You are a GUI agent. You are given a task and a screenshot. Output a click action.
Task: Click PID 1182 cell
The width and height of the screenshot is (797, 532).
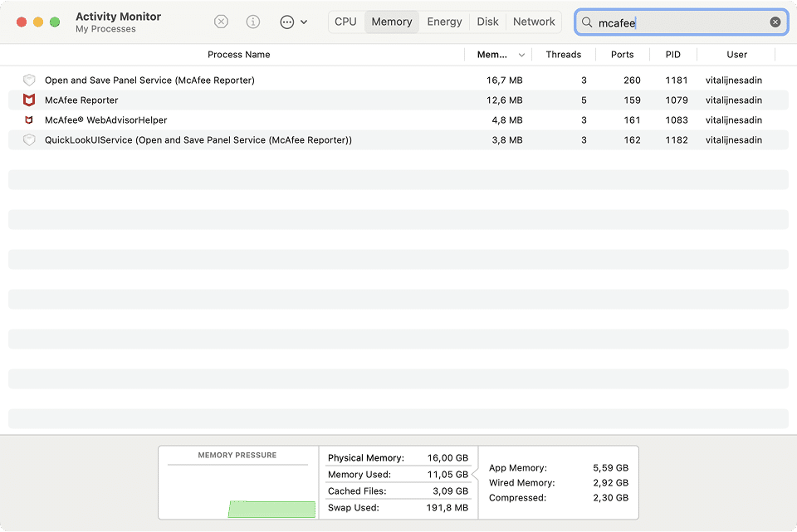point(677,139)
